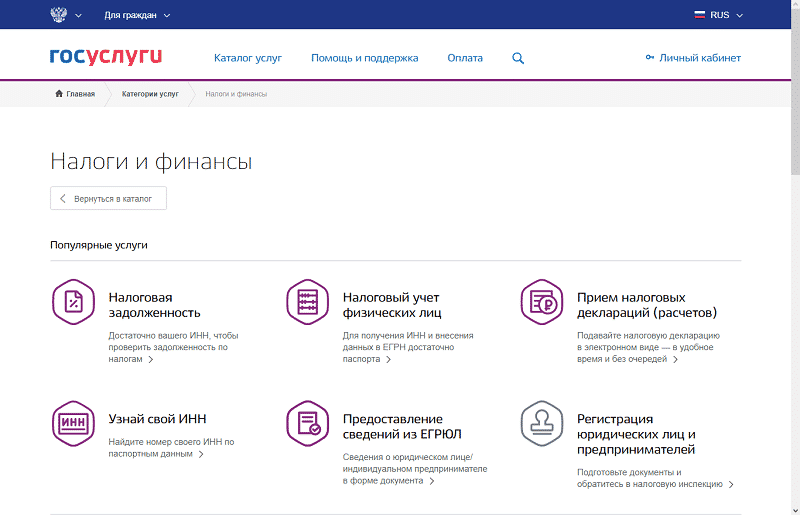Click description 'Подготовьте документы и'
Screen dimensions: 800x515
click(x=629, y=472)
